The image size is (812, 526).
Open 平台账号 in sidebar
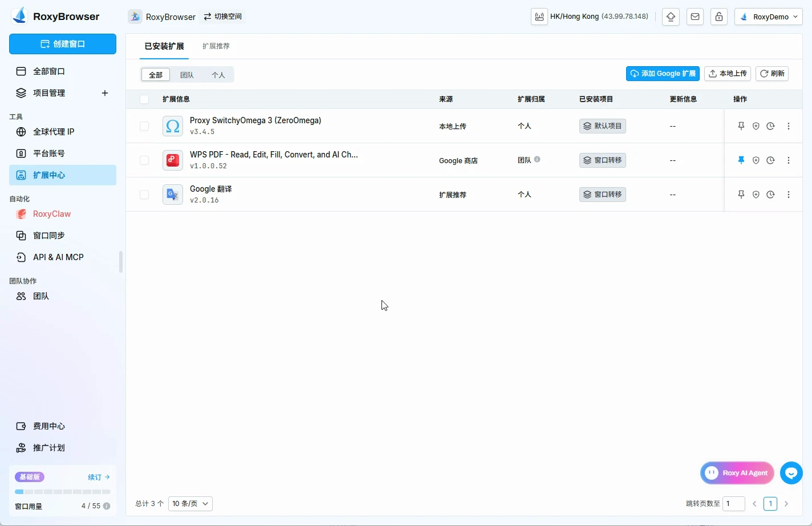pyautogui.click(x=63, y=153)
